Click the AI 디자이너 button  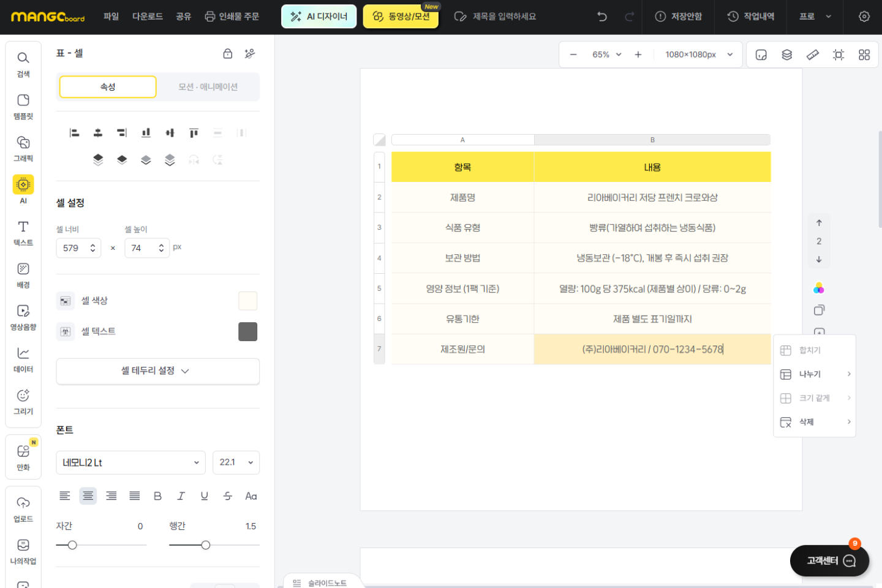coord(318,17)
